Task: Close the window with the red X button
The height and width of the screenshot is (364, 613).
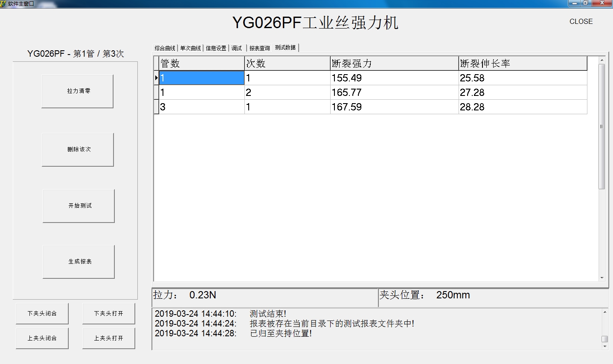Action: pyautogui.click(x=602, y=3)
